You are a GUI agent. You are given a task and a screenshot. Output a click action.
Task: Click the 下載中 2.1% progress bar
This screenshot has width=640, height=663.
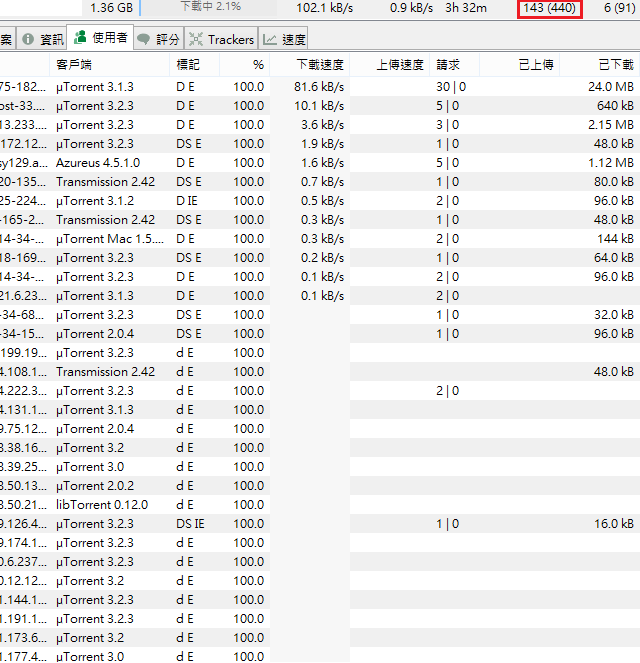pos(209,7)
